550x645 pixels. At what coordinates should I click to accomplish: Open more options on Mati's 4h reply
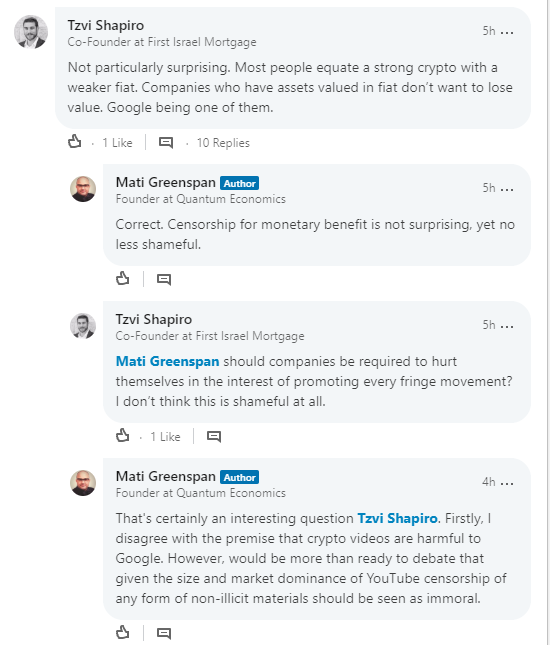point(507,483)
